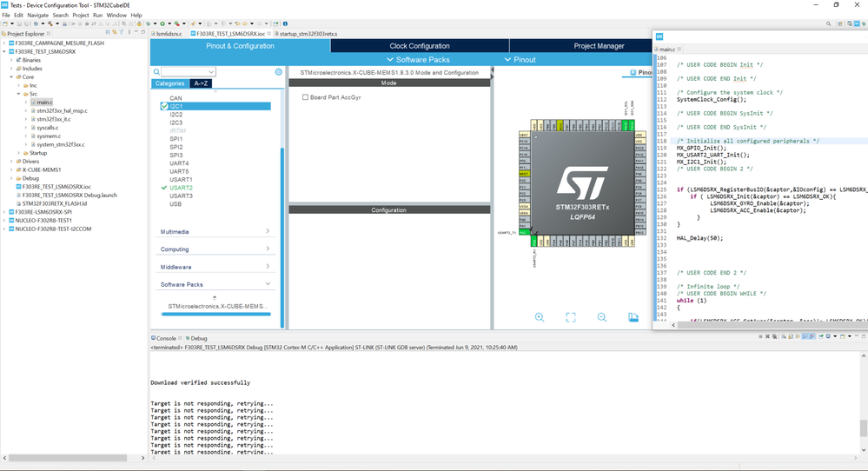This screenshot has height=471, width=868.
Task: Click the Scroll Lock icon in Console toolbar
Action: (x=791, y=336)
